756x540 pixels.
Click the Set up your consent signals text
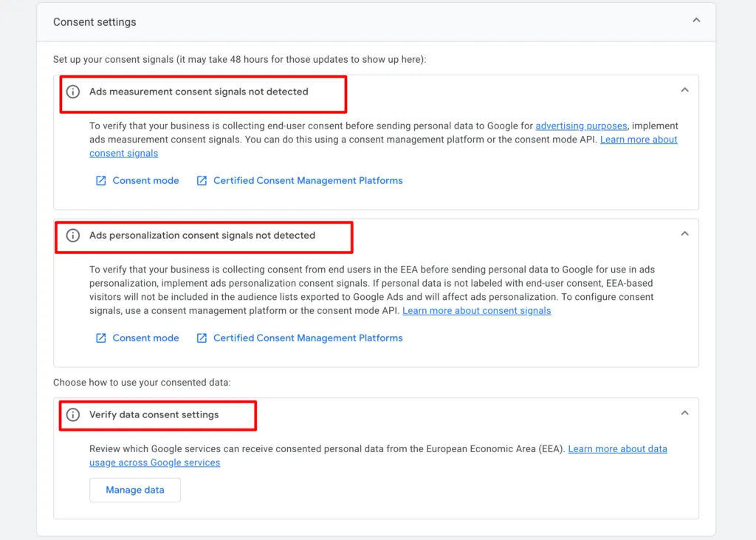point(240,60)
